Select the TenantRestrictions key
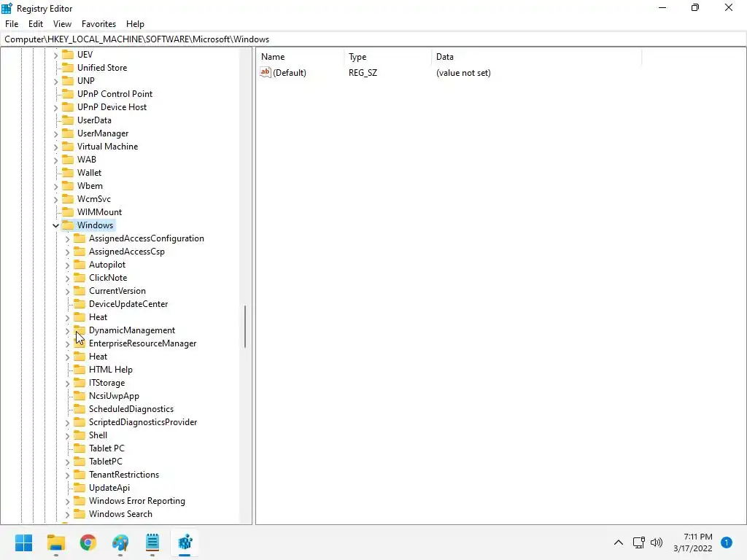Screen dimensions: 747x560 tap(124, 474)
